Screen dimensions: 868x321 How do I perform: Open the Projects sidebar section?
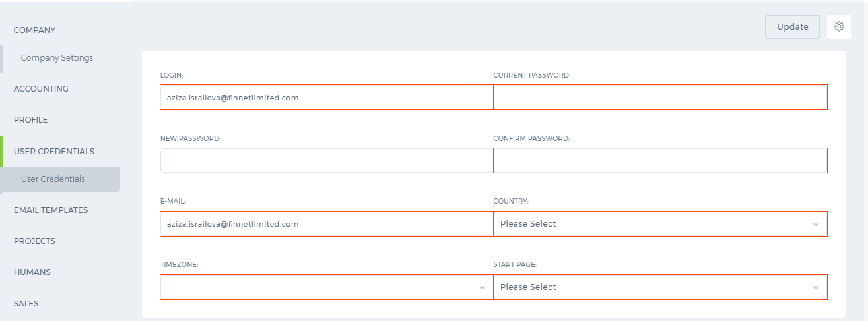pos(34,241)
